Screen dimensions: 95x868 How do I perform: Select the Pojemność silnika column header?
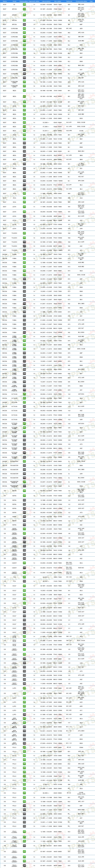[34, 1]
